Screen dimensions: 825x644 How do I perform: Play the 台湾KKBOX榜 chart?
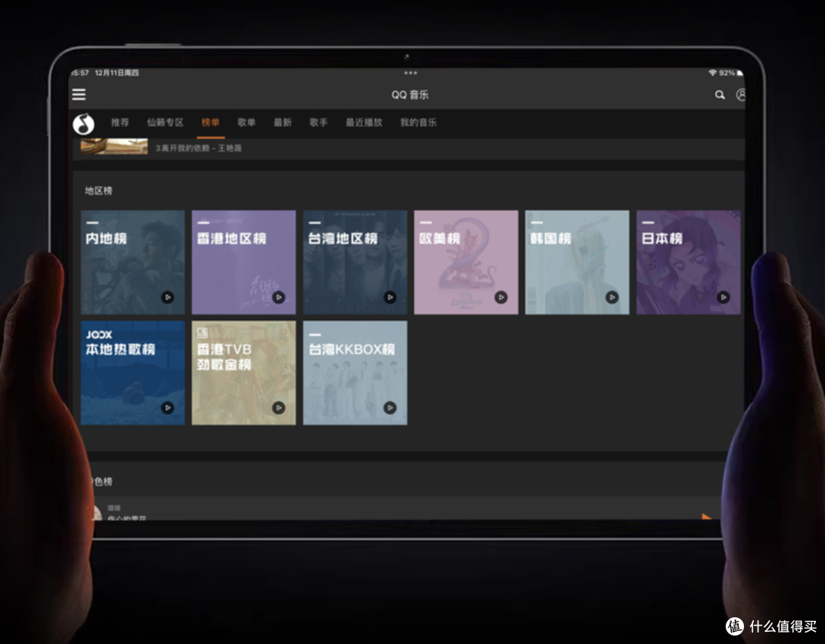click(390, 408)
